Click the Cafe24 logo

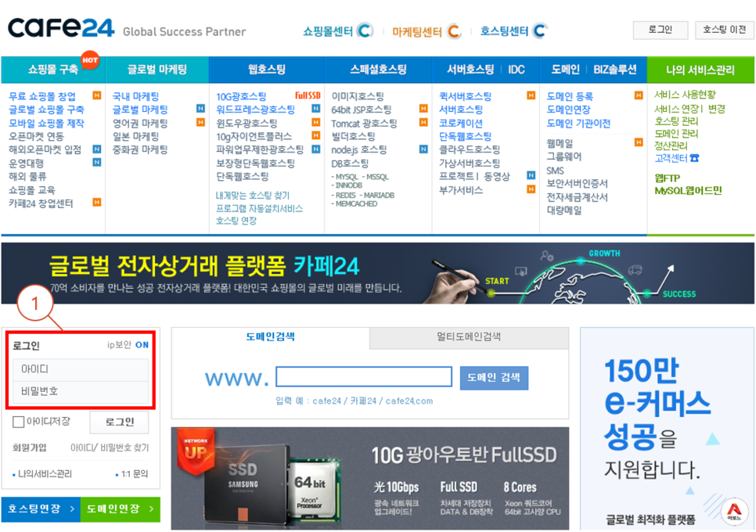click(61, 28)
